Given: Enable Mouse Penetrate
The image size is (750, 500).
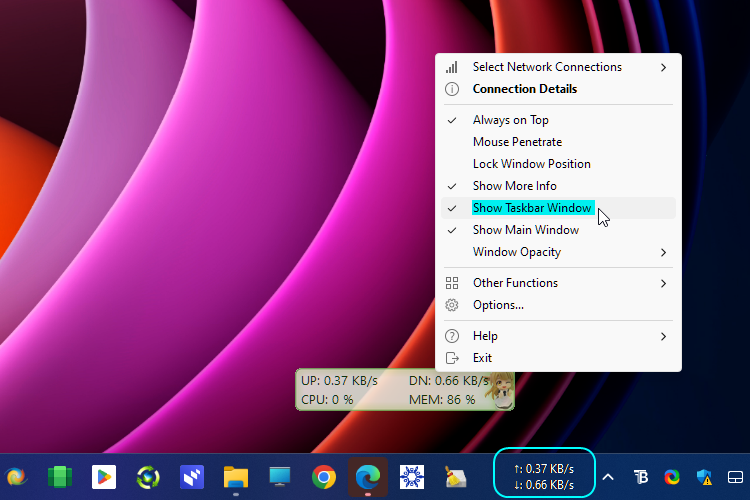Looking at the screenshot, I should point(558,142).
